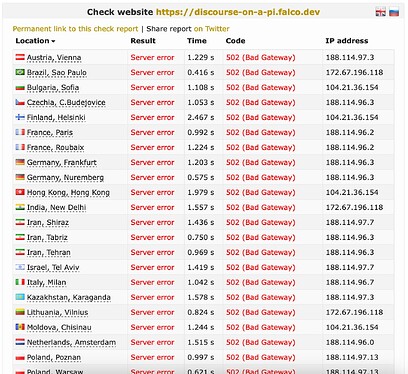Open the Brazil, Sao Paulo location link
The width and height of the screenshot is (408, 374).
[57, 73]
